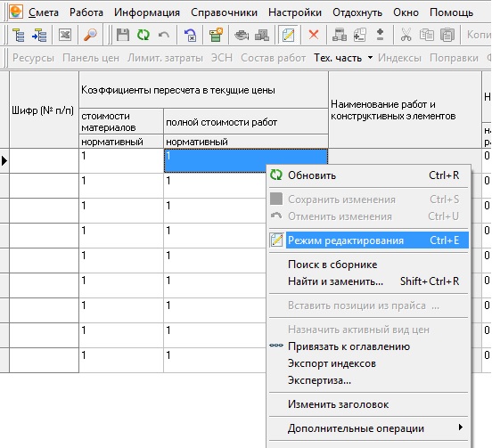This screenshot has width=492, height=448.
Task: Click the Поправки button
Action: [x=454, y=58]
